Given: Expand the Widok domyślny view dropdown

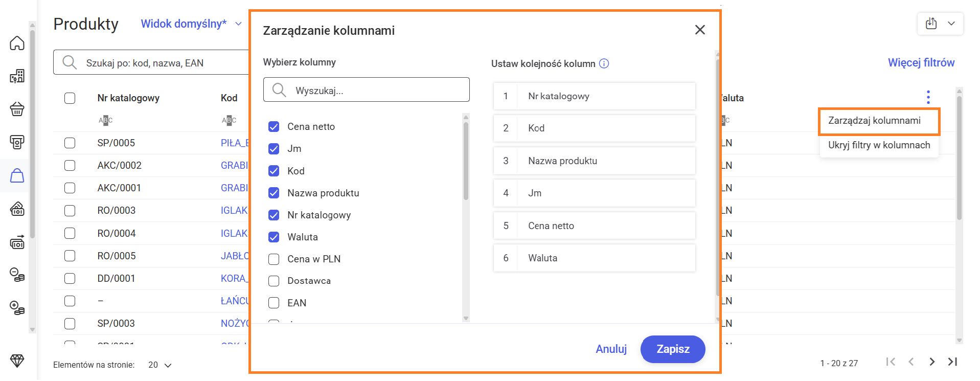Looking at the screenshot, I should coord(238,24).
